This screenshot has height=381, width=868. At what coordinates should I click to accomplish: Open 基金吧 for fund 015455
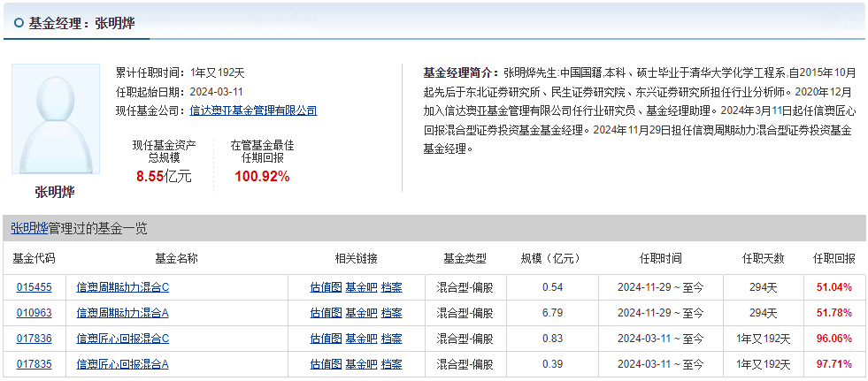(362, 287)
